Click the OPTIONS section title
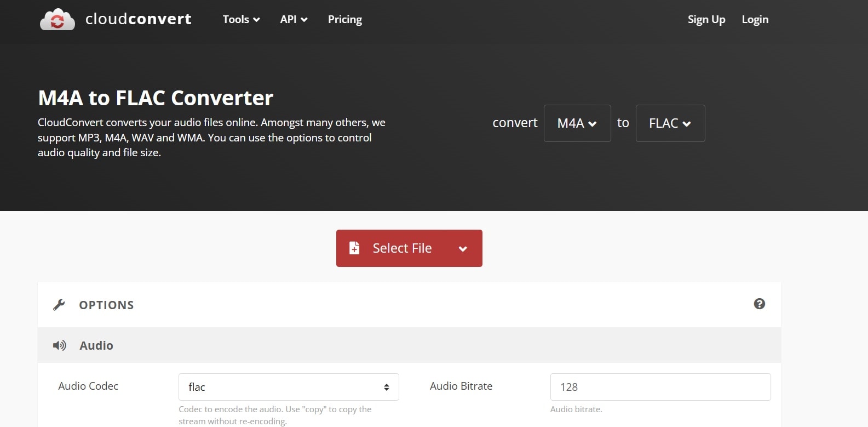Image resolution: width=868 pixels, height=427 pixels. pyautogui.click(x=106, y=305)
